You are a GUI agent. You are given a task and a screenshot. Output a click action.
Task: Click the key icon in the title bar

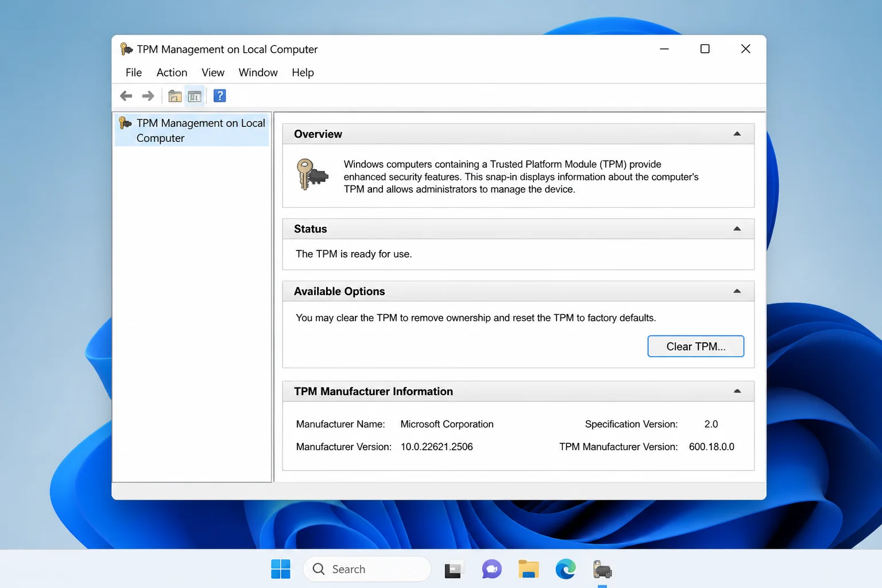(126, 49)
